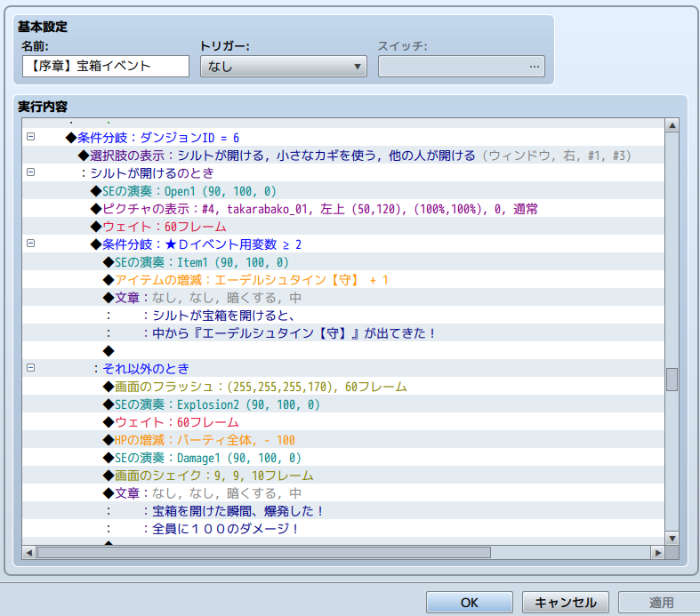Image resolution: width=700 pixels, height=616 pixels.
Task: Select the HPの増減:パーティ全体 -100 line
Action: pyautogui.click(x=342, y=440)
